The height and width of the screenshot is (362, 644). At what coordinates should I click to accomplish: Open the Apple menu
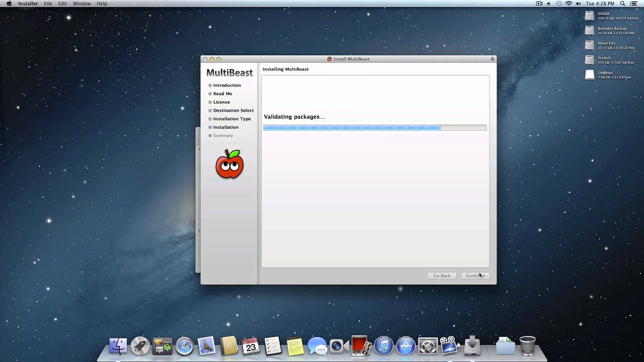click(9, 4)
